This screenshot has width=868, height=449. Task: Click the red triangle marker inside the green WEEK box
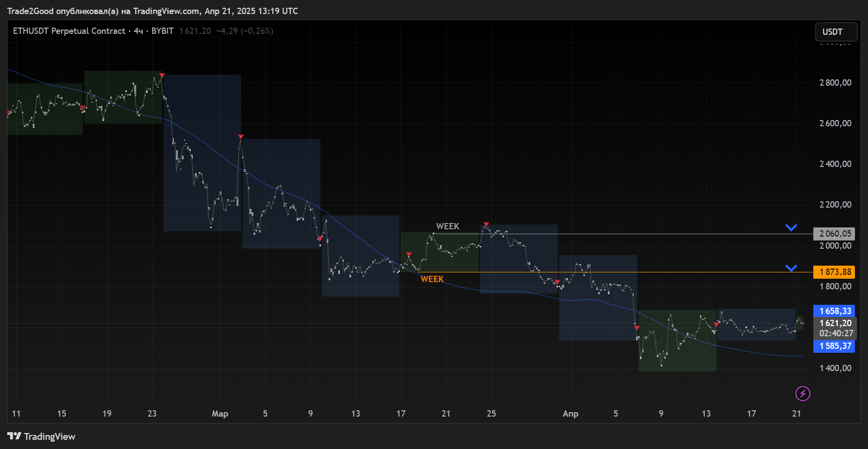pos(409,254)
